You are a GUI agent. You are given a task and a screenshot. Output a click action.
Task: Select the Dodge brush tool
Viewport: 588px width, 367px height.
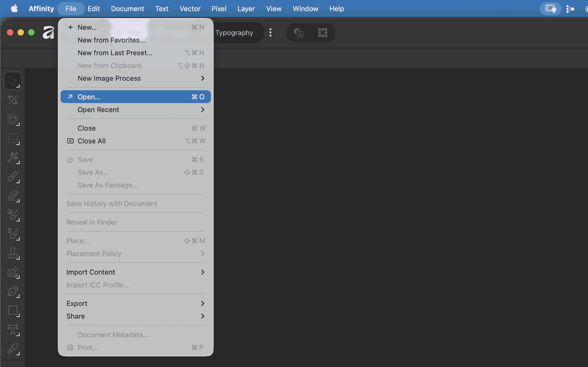(x=13, y=215)
